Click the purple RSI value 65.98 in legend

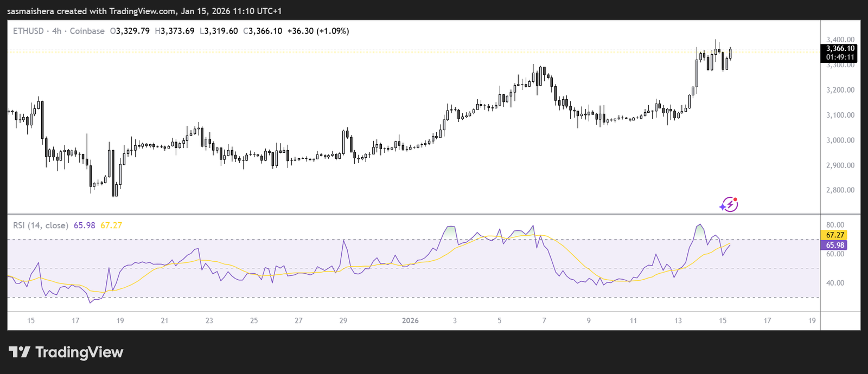[x=84, y=225]
